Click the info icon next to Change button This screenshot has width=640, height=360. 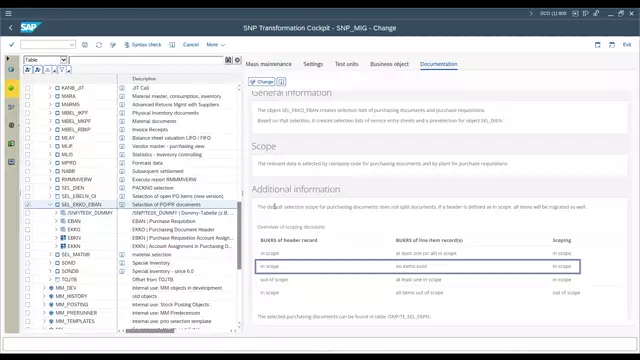point(281,82)
